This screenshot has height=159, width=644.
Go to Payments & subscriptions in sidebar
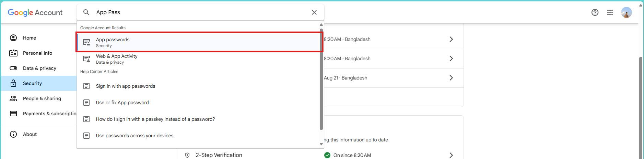point(39,114)
